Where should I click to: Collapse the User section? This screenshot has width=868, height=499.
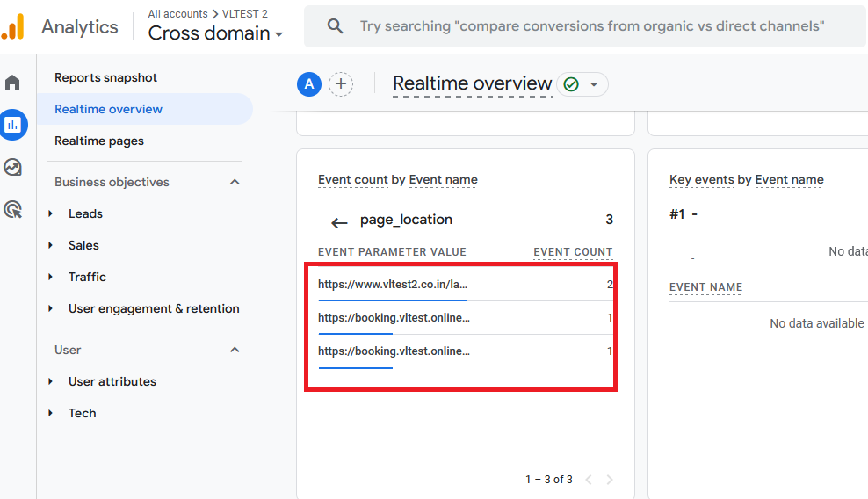[235, 350]
